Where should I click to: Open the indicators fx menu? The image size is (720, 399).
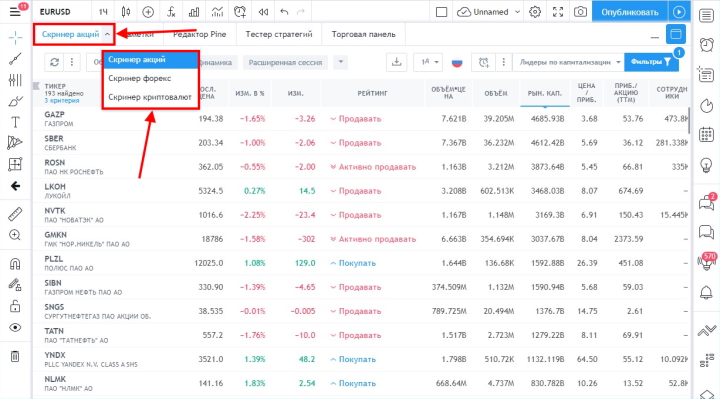(x=171, y=12)
